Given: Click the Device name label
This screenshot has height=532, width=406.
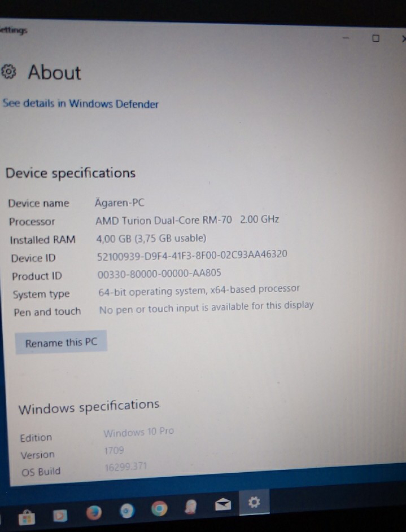Looking at the screenshot, I should coord(39,203).
